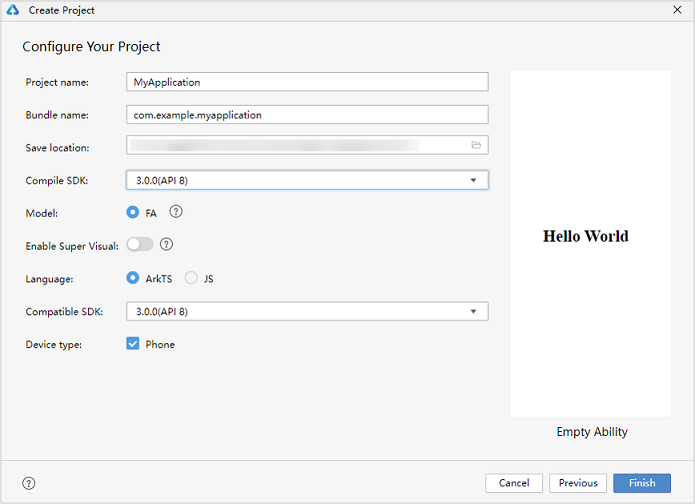Open the Compatible SDK dropdown

click(307, 311)
